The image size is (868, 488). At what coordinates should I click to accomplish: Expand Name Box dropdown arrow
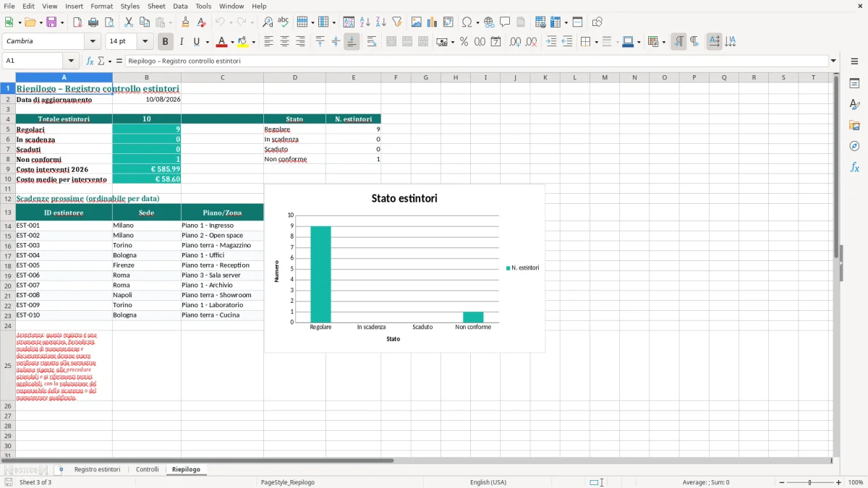point(71,61)
